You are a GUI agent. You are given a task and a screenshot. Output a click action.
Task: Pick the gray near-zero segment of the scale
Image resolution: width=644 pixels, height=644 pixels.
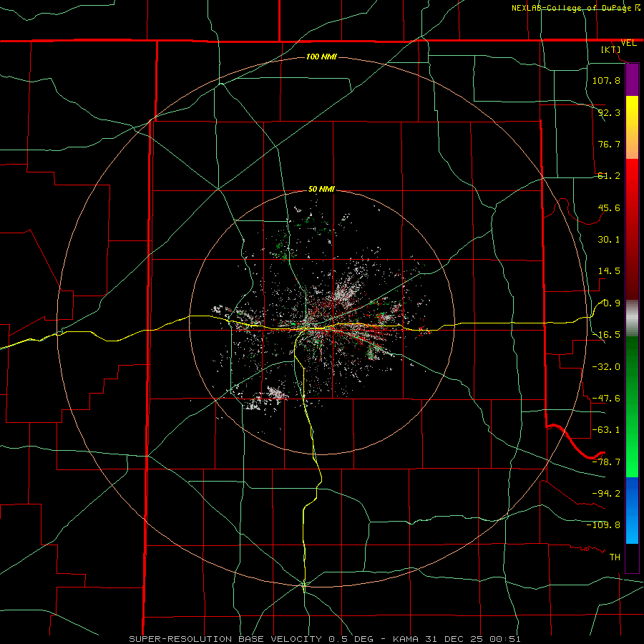(x=632, y=318)
